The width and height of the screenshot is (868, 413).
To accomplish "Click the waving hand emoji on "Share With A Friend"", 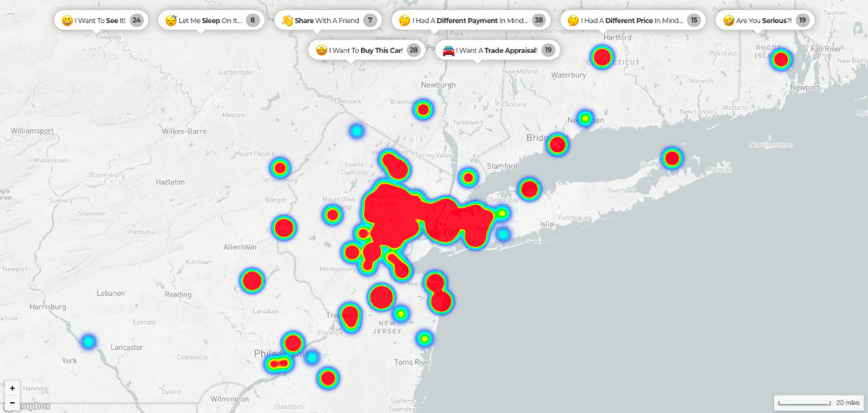I will [287, 20].
